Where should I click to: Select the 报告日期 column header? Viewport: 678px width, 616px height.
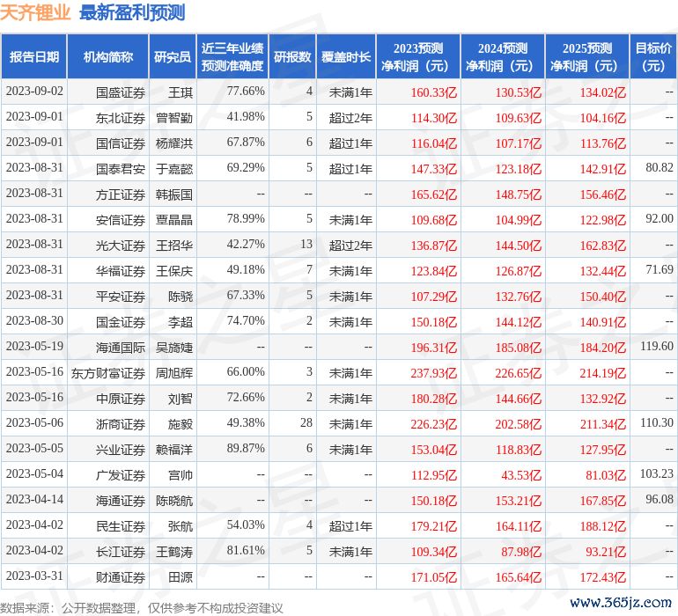(x=34, y=56)
